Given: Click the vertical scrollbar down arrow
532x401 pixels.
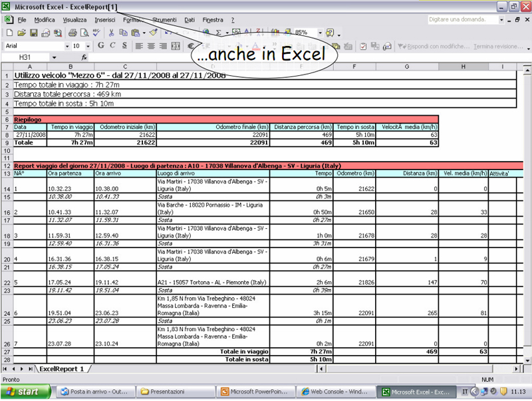Looking at the screenshot, I should click(x=527, y=360).
